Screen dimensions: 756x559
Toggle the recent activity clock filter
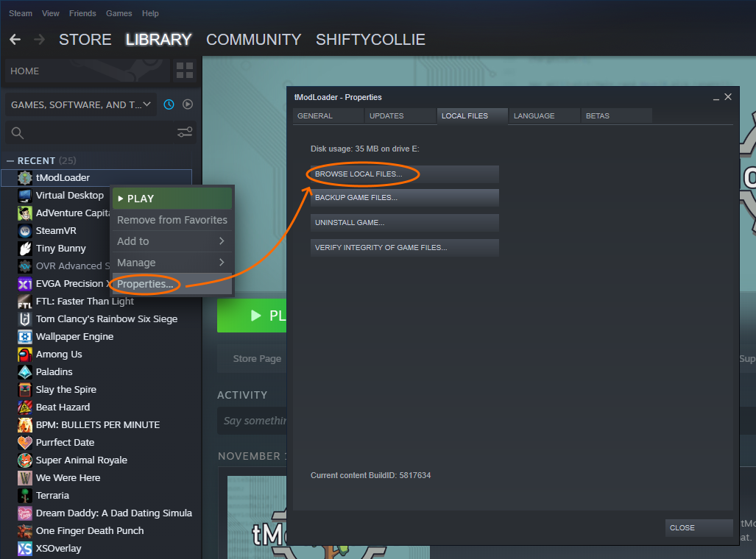point(169,104)
